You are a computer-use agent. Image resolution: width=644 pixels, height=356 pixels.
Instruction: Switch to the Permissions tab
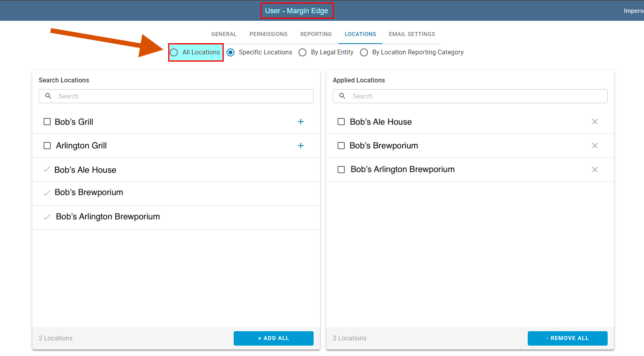(268, 34)
